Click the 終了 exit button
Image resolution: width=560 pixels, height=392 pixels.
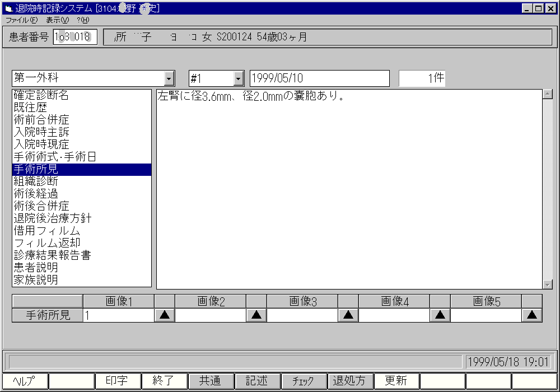164,381
